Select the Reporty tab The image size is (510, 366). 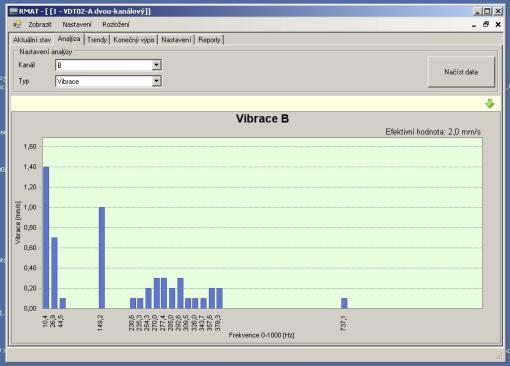[x=209, y=40]
